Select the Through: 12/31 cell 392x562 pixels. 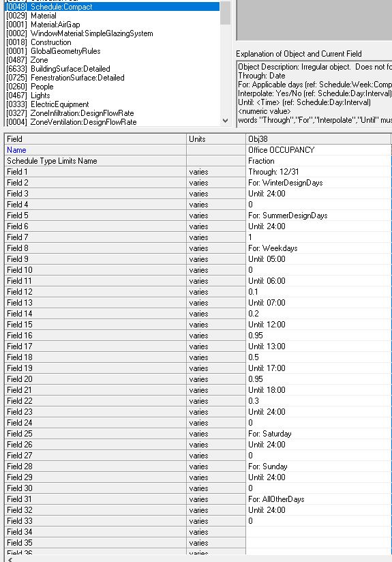pos(318,172)
